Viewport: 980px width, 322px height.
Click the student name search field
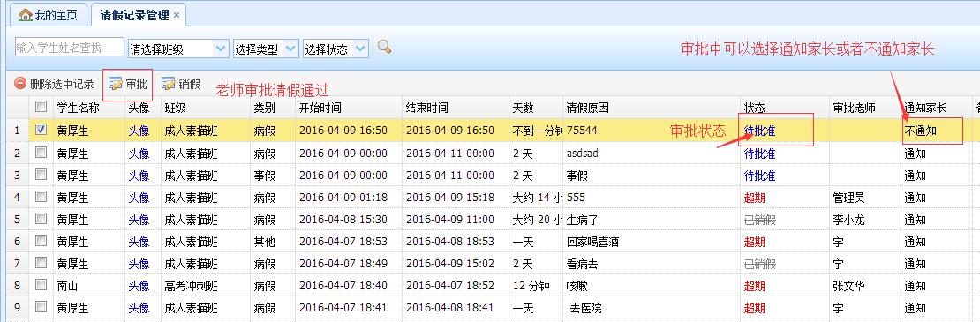point(70,48)
